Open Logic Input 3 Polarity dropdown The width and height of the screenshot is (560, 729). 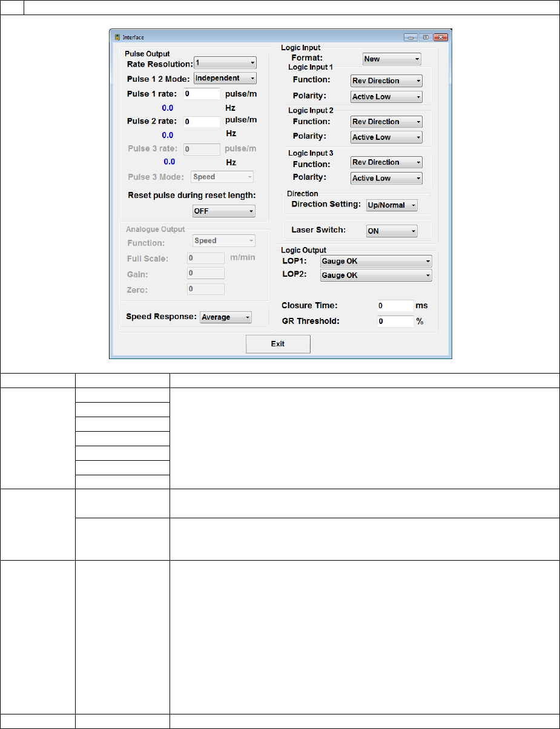386,178
